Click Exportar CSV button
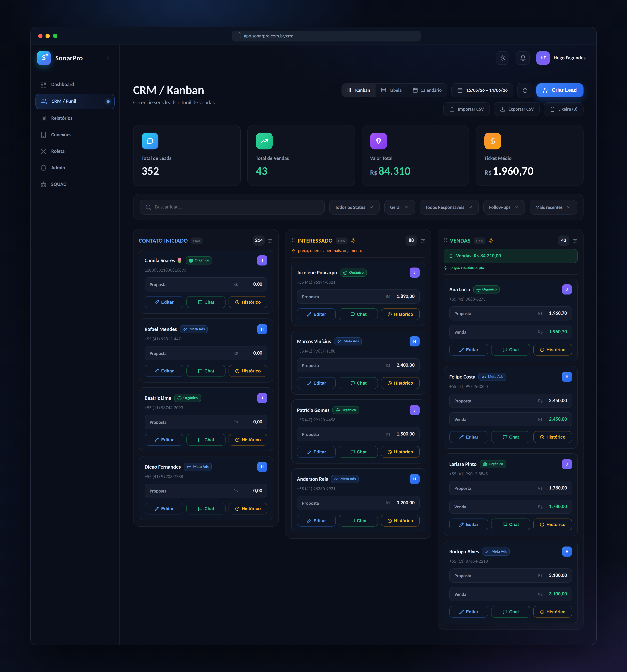627x672 pixels. point(517,109)
